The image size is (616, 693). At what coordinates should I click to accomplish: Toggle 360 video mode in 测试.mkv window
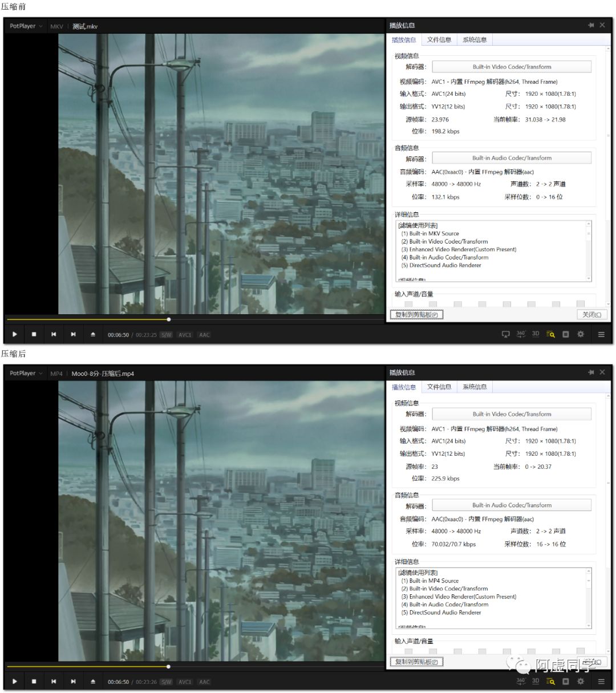pyautogui.click(x=521, y=334)
